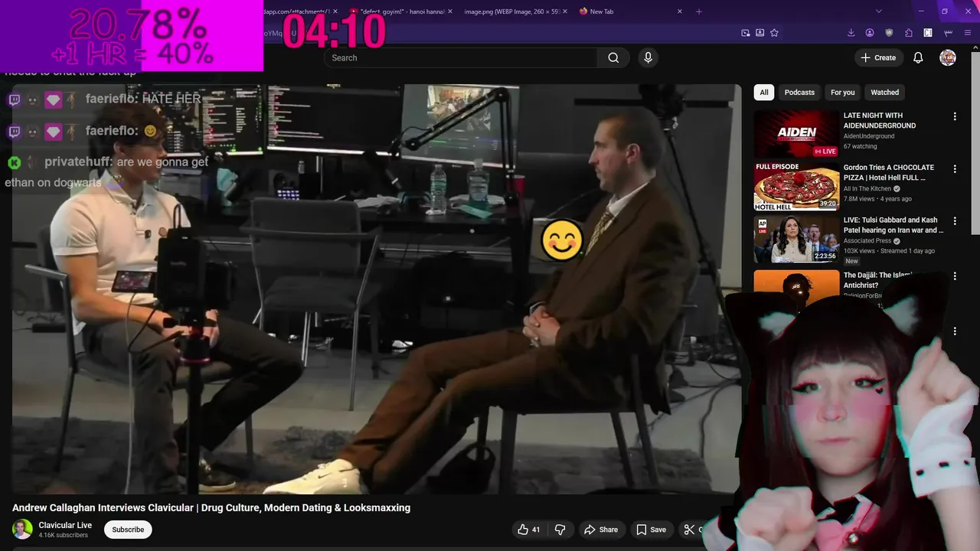Bookmark page with the browser star icon
The image size is (980, 551).
click(774, 33)
